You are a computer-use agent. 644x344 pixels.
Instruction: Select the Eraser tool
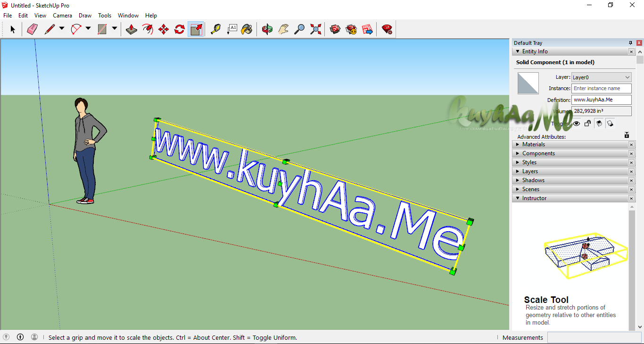click(32, 29)
